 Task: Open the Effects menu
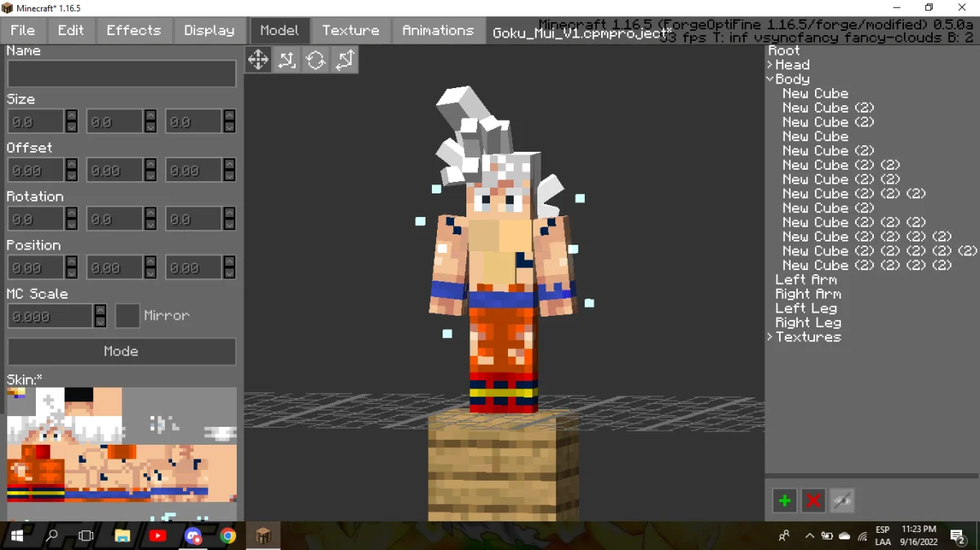pos(134,30)
